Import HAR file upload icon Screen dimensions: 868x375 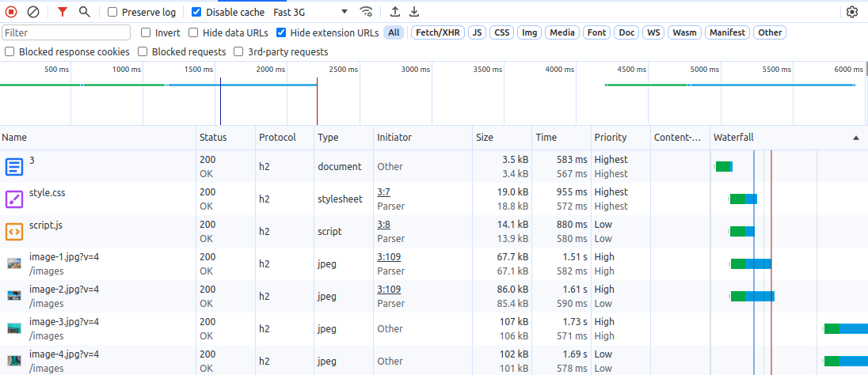[x=394, y=12]
